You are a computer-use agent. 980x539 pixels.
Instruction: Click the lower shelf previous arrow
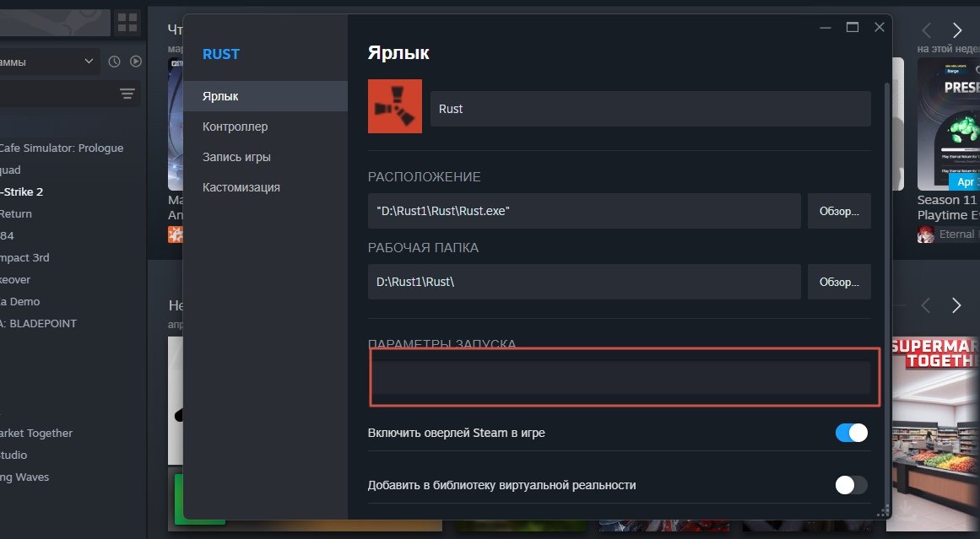coord(926,305)
